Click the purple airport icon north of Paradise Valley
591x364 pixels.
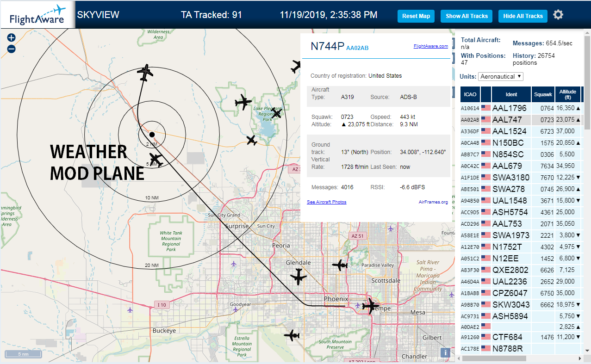click(391, 228)
